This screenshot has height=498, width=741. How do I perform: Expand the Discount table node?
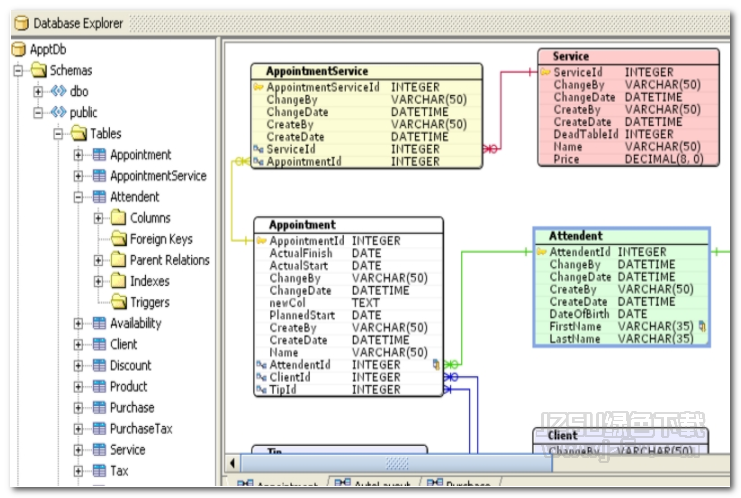pyautogui.click(x=78, y=365)
